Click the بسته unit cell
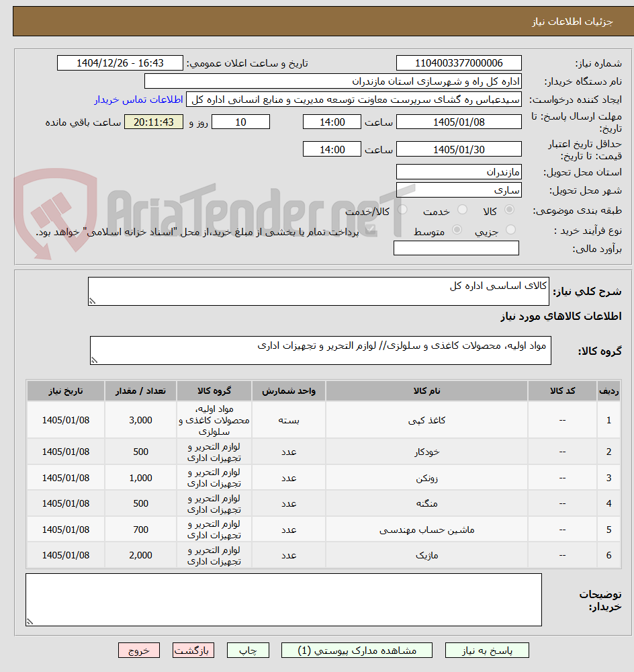 click(289, 420)
